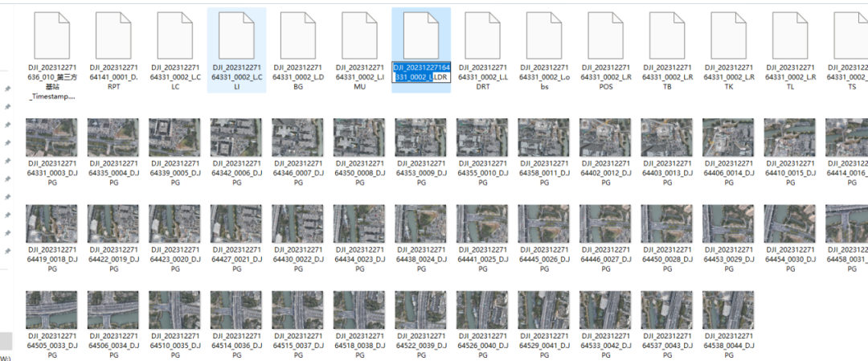Image resolution: width=868 pixels, height=361 pixels.
Task: Select image thumbnail 0036_D.JPG
Action: (x=235, y=310)
